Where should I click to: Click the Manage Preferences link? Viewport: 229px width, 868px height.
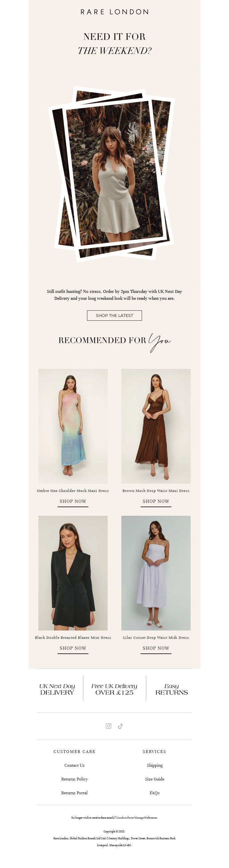146,818
